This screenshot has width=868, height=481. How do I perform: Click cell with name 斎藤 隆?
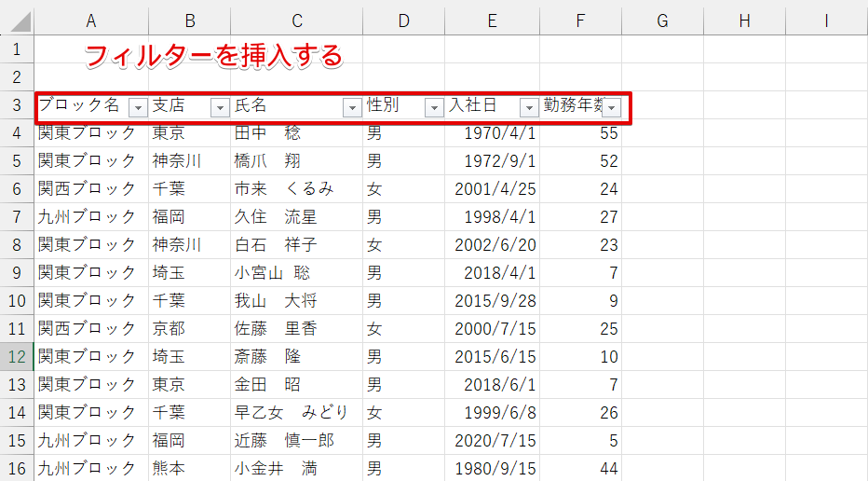point(297,356)
